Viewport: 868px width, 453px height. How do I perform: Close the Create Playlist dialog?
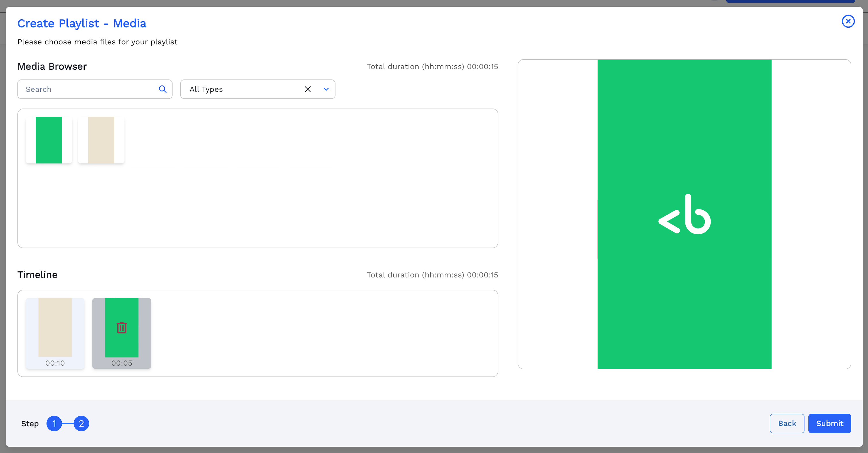848,22
